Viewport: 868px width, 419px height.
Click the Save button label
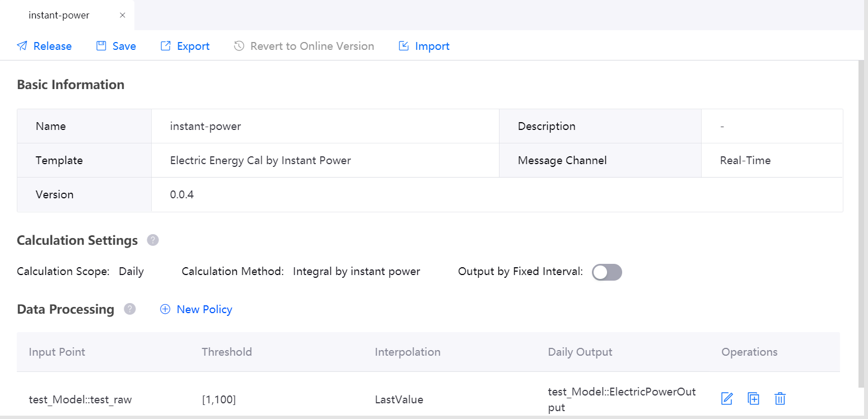[124, 46]
